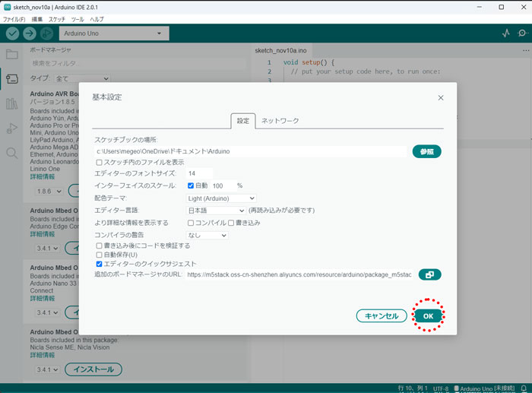Open the editor tab three-dots menu

tap(526, 51)
